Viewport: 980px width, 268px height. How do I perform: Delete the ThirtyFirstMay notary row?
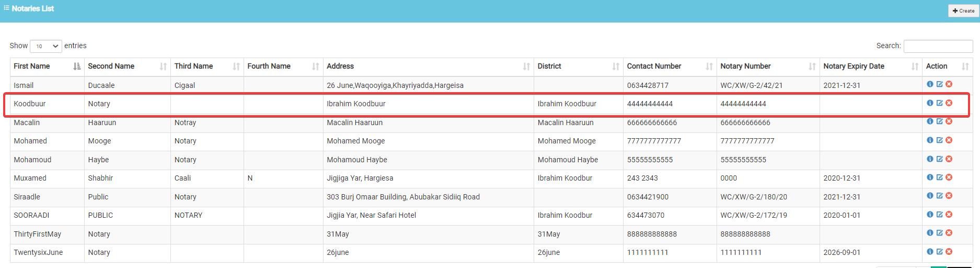pyautogui.click(x=949, y=233)
